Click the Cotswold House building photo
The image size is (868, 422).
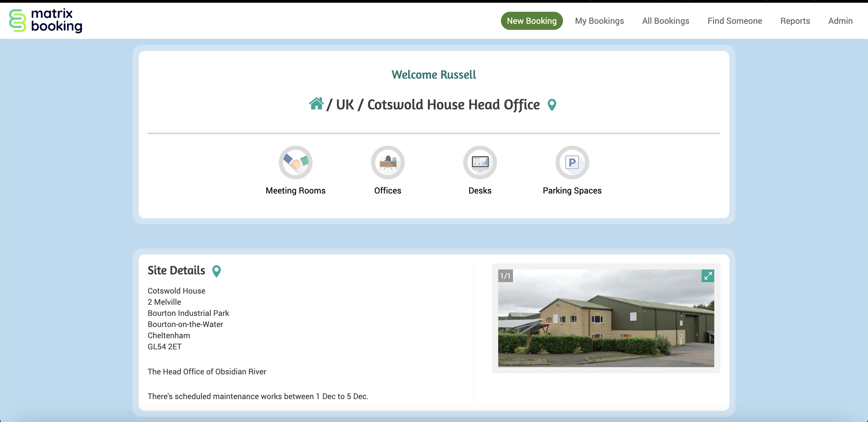605,323
